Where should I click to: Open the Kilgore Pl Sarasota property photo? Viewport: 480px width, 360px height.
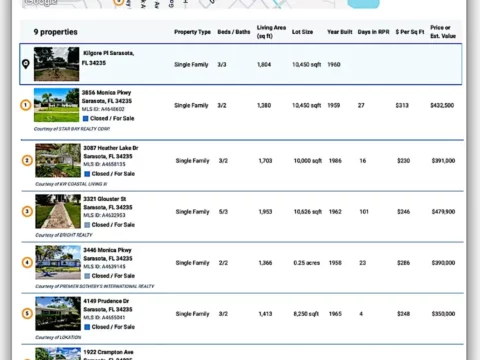[57, 64]
